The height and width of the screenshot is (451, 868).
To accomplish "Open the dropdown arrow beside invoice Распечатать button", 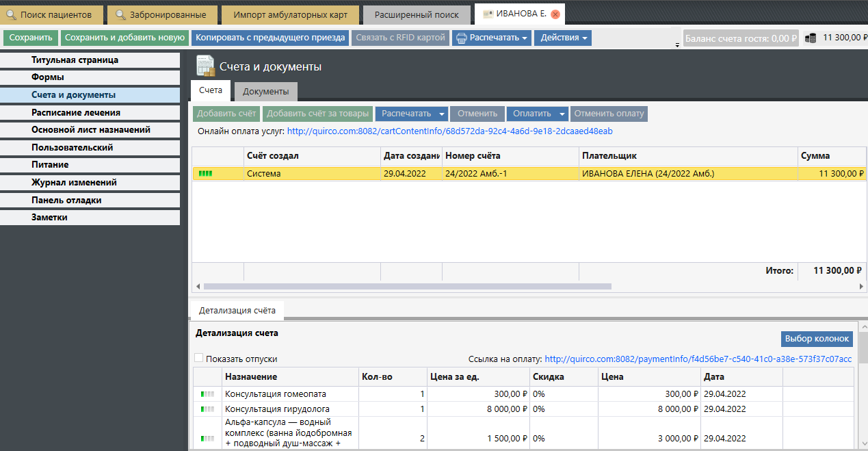I will point(442,114).
